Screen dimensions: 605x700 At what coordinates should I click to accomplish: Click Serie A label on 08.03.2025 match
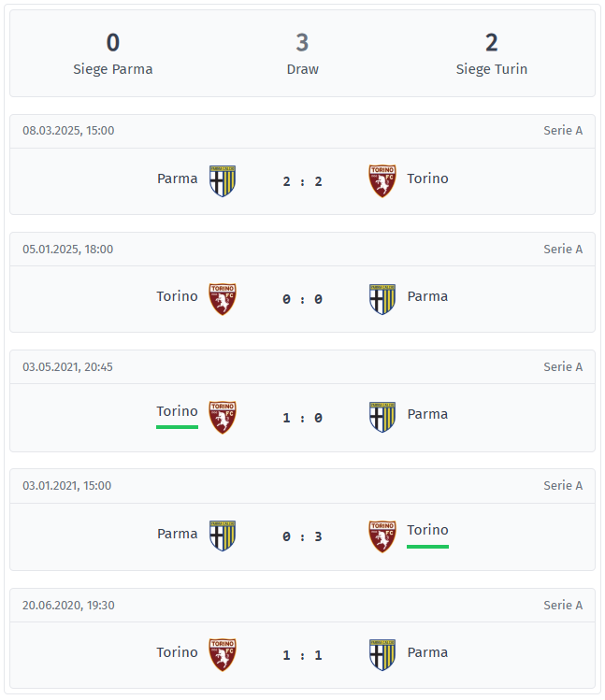tap(563, 131)
